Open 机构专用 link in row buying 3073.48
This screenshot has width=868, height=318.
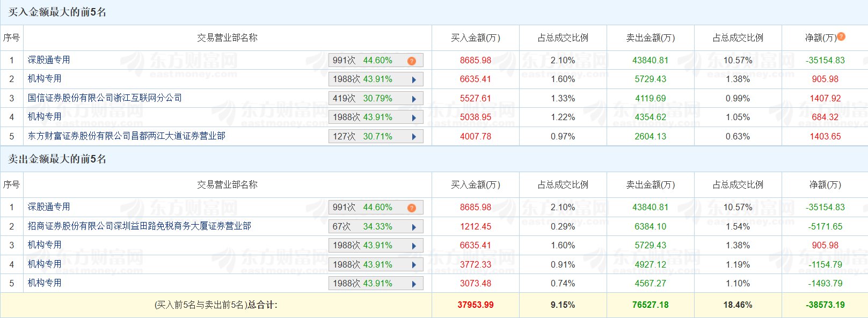pos(45,283)
